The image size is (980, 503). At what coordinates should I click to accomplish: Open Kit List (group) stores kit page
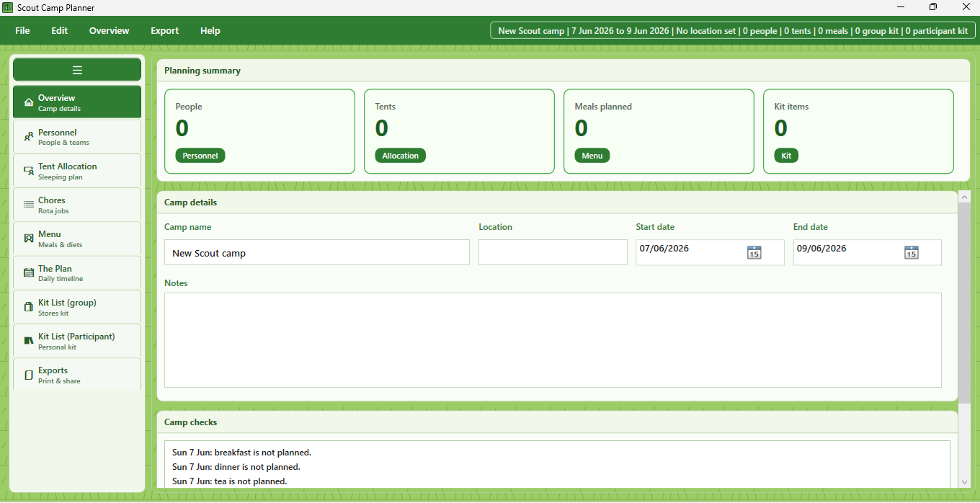pyautogui.click(x=77, y=307)
